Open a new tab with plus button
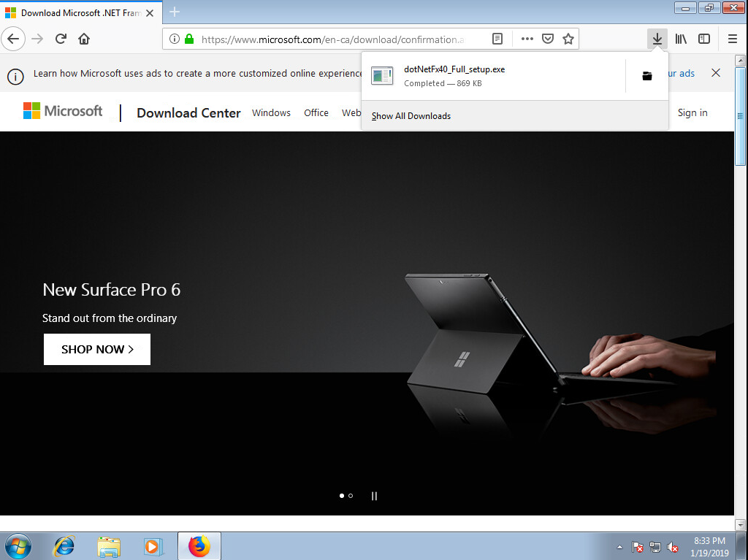The height and width of the screenshot is (560, 748). [x=175, y=12]
